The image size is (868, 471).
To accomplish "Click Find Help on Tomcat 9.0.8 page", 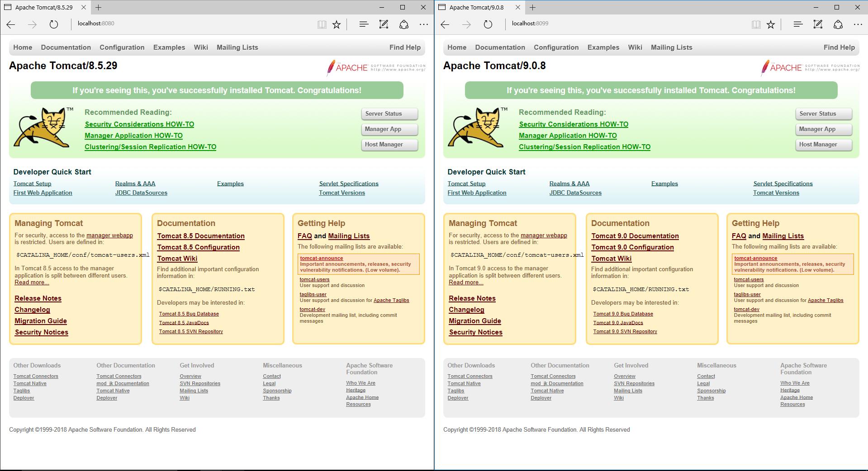I will click(x=839, y=47).
